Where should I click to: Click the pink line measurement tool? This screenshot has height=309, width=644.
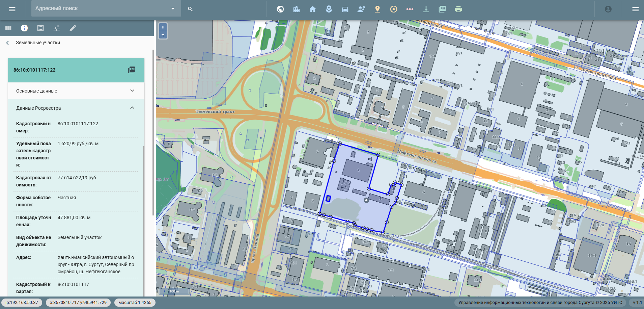click(x=410, y=9)
